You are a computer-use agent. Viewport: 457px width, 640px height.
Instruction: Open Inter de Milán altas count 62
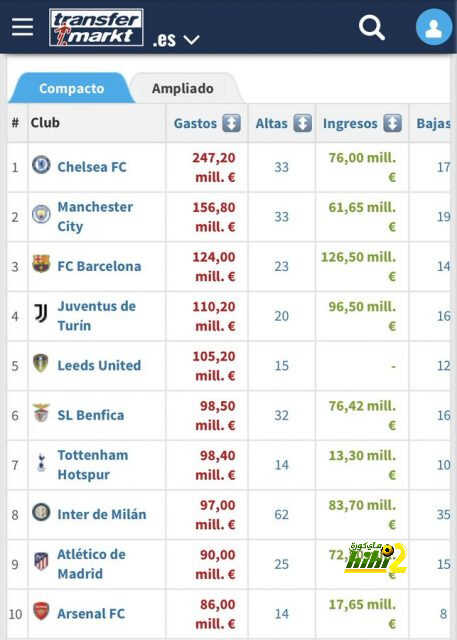[282, 514]
